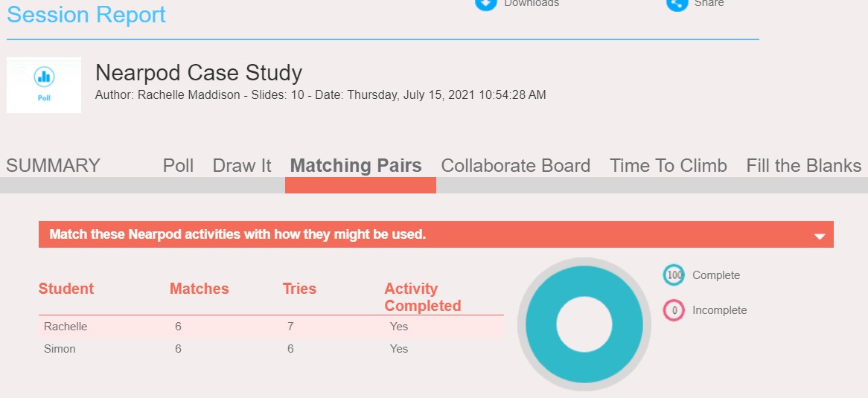Sort by the Student column header
This screenshot has height=398, width=868.
(66, 289)
